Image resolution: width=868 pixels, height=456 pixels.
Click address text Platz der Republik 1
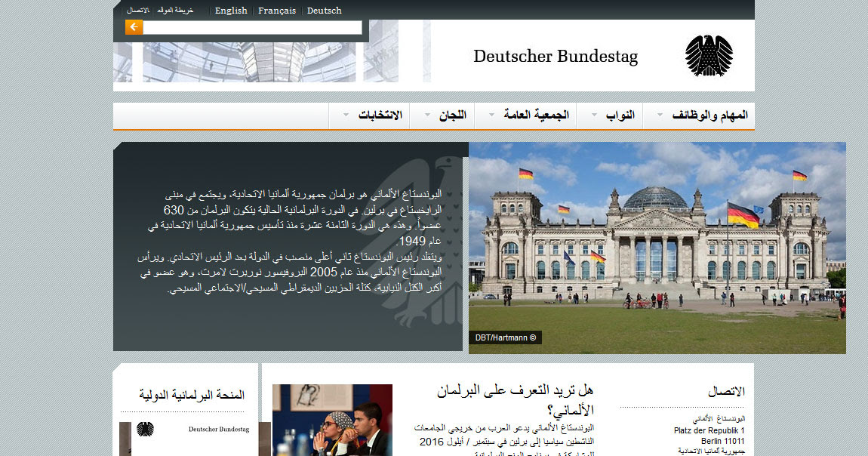pos(709,430)
